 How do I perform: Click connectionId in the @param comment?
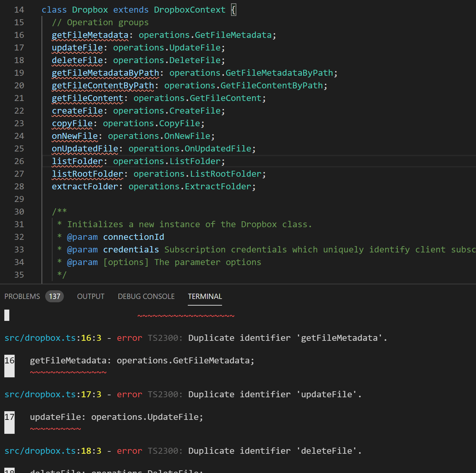tap(134, 237)
